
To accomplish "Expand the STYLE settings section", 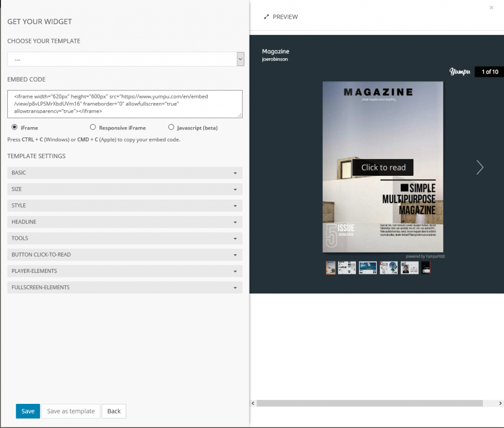I will click(125, 205).
